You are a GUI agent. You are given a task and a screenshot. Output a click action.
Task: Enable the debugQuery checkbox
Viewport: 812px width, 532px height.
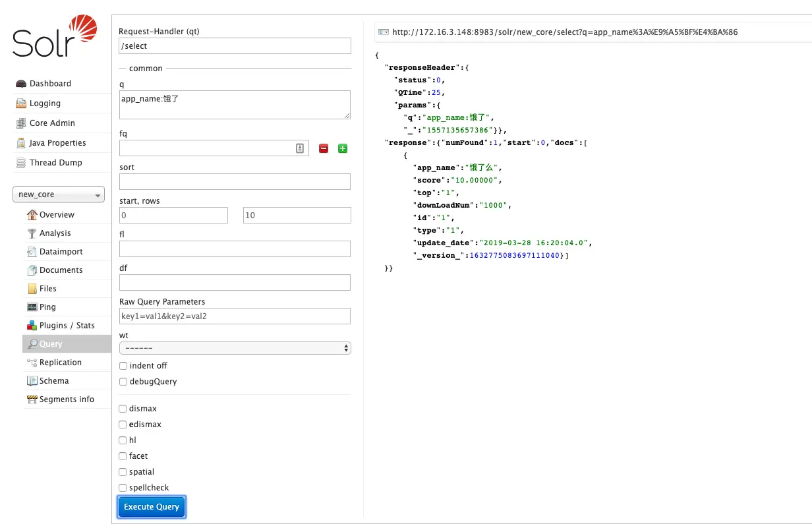click(123, 382)
